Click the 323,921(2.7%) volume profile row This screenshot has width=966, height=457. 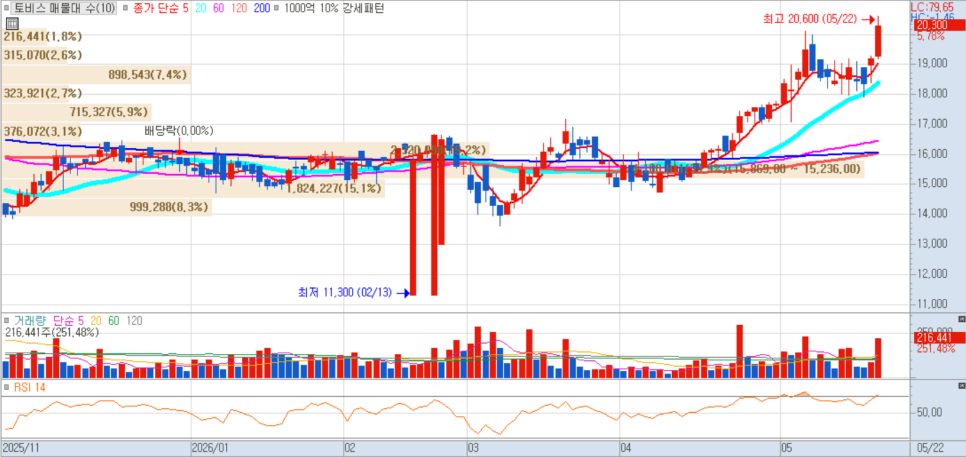[43, 94]
